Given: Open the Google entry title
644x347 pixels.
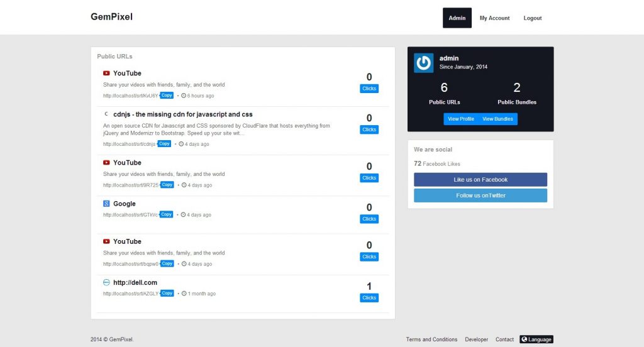Looking at the screenshot, I should point(125,204).
